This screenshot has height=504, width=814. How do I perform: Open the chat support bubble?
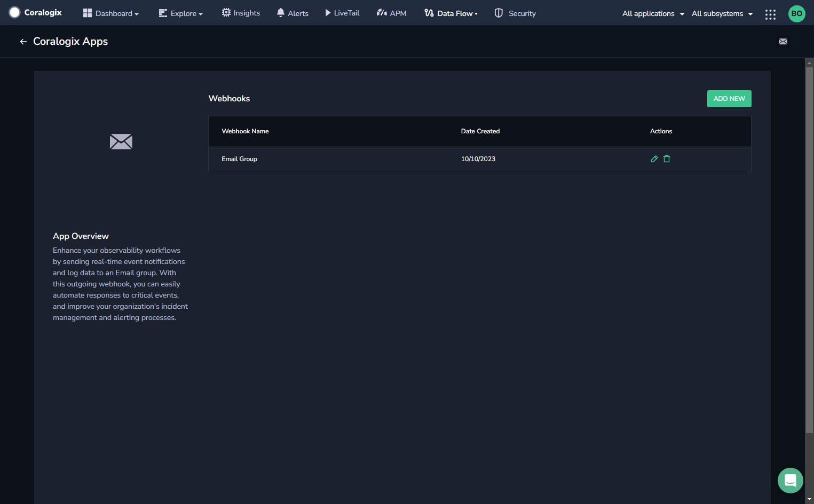(x=791, y=481)
